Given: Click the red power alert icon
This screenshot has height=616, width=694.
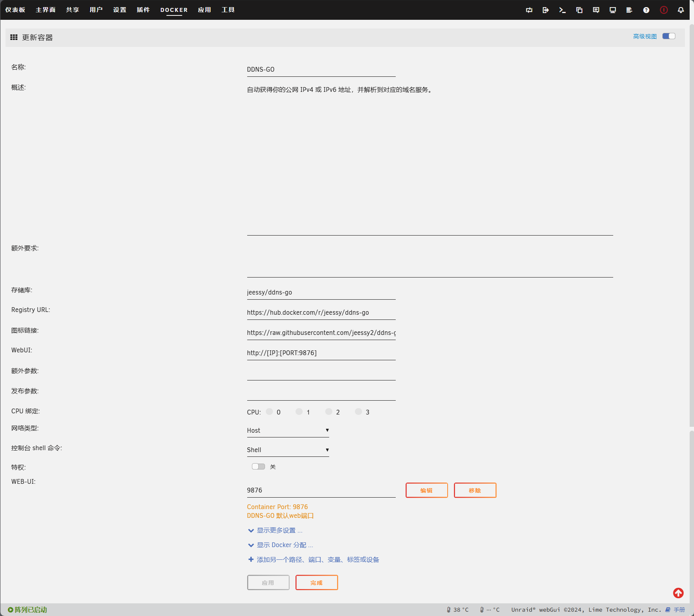Looking at the screenshot, I should pyautogui.click(x=663, y=10).
